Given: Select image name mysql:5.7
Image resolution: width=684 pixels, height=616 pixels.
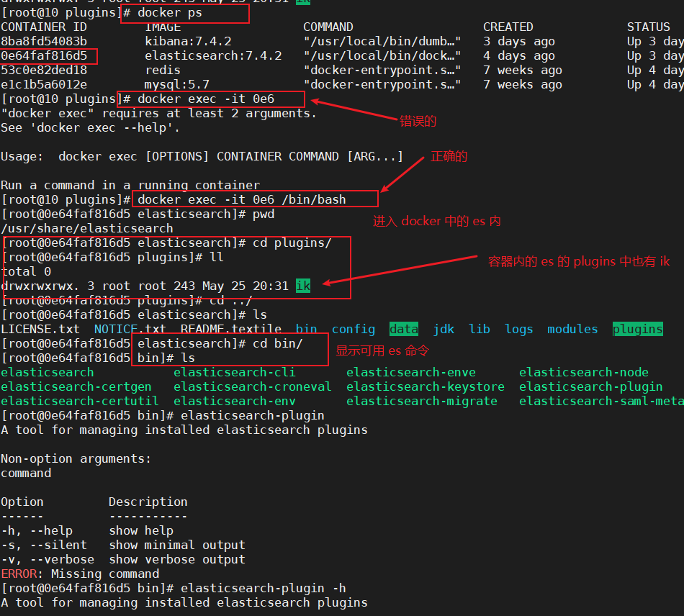Looking at the screenshot, I should pos(177,85).
